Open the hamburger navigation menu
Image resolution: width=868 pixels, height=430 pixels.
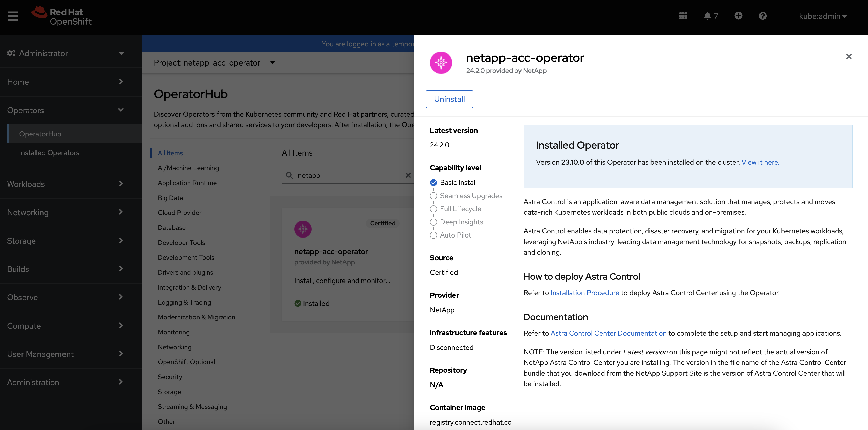[13, 16]
